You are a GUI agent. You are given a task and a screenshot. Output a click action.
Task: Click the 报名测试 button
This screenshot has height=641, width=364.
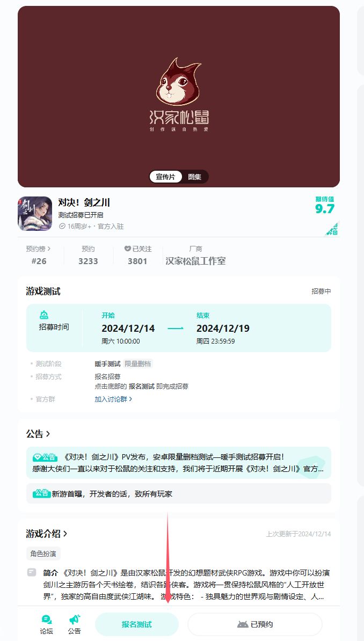click(x=136, y=624)
